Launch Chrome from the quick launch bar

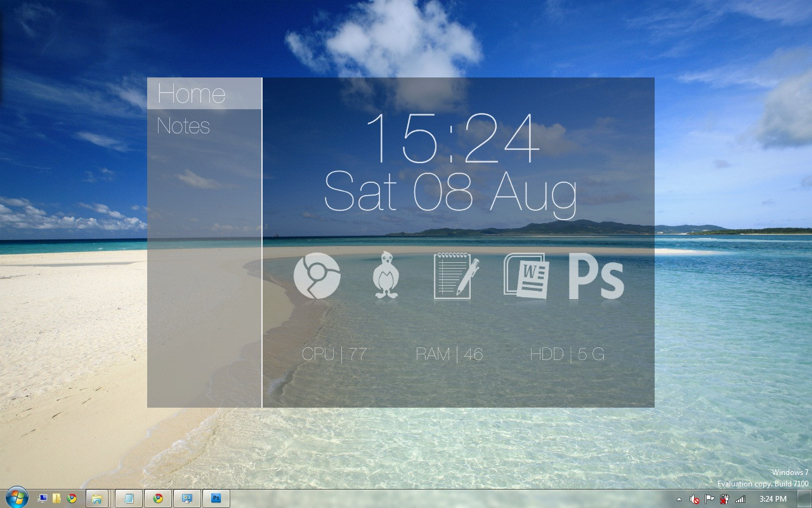(x=72, y=498)
